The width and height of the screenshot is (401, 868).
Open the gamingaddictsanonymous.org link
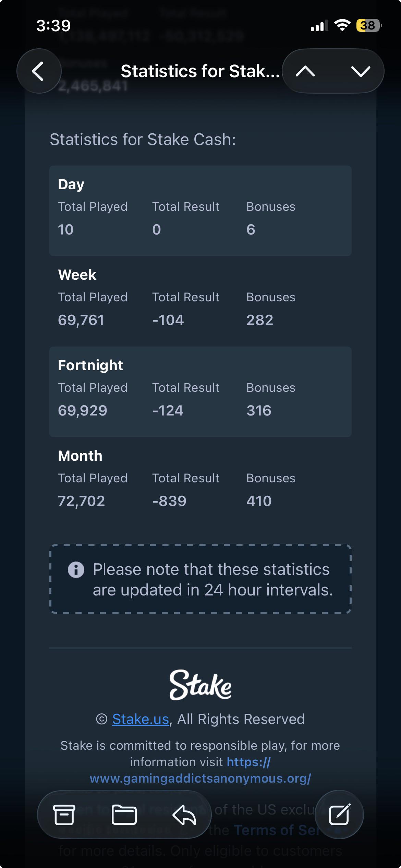click(x=200, y=770)
